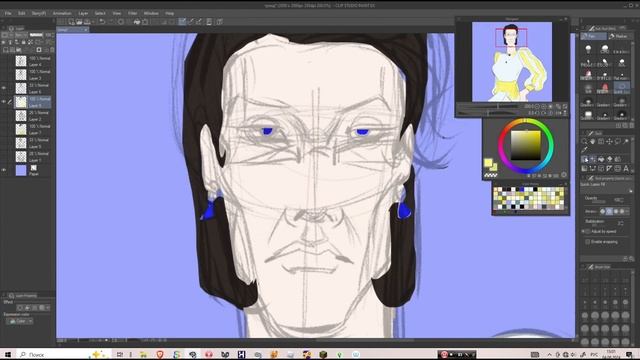Close the open canvas document tab

85,30
